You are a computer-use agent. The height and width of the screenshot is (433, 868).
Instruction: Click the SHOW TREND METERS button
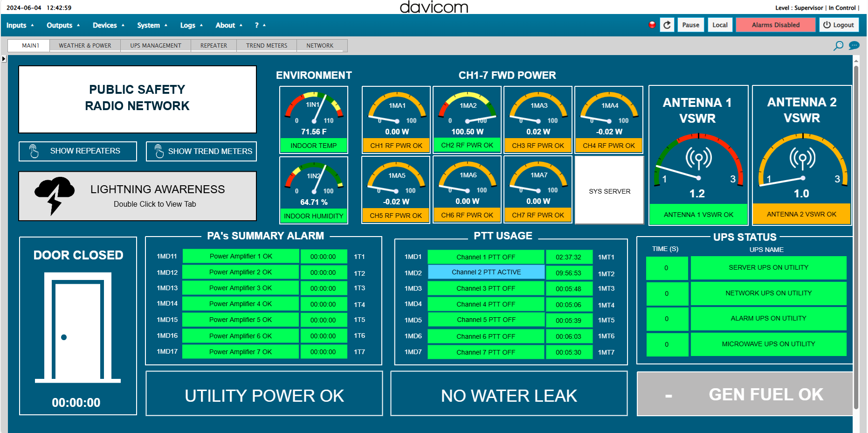[201, 151]
